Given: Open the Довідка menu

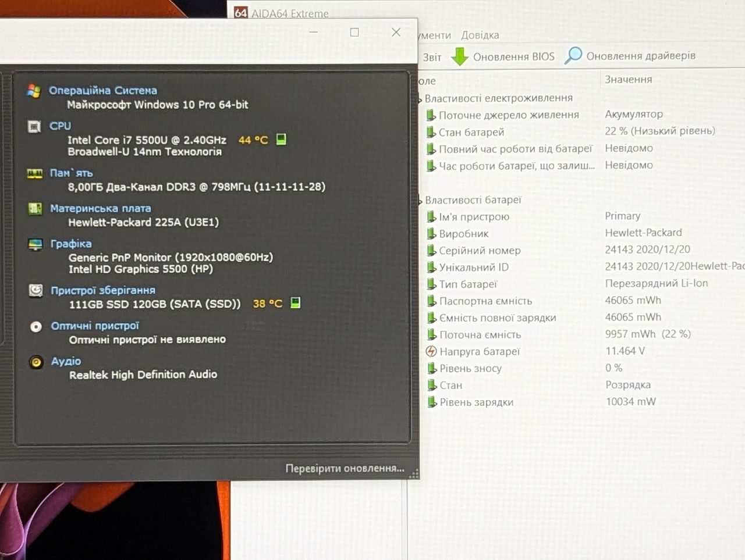Looking at the screenshot, I should (x=480, y=35).
